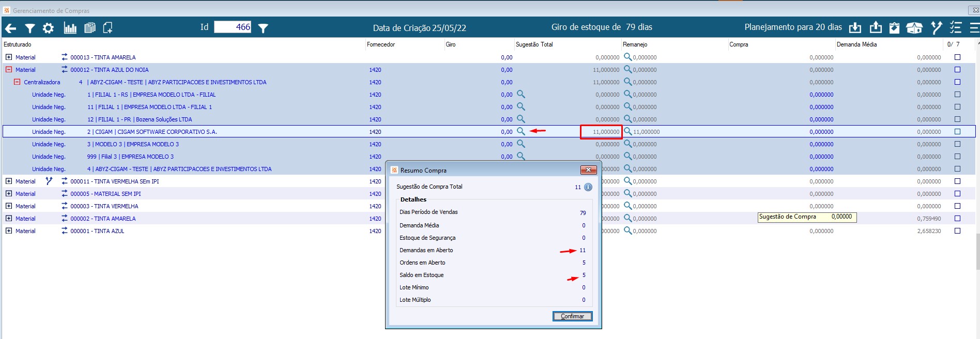Viewport: 980px width, 339px height.
Task: Click the export upload-tray icon
Action: pos(876,27)
